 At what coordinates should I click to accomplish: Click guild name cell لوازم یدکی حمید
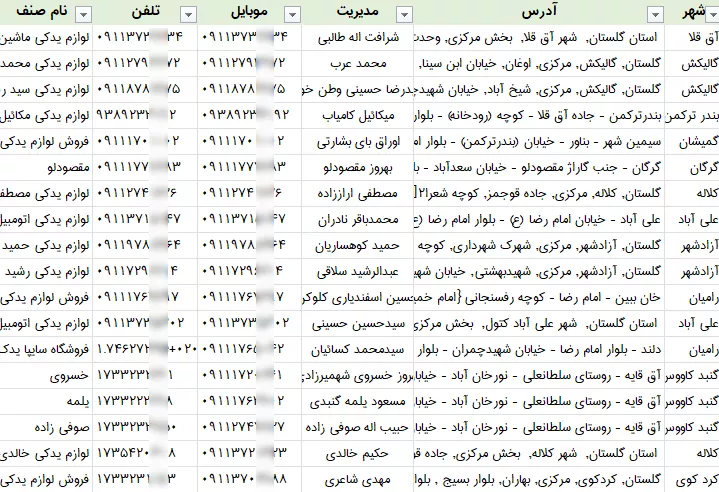[46, 246]
